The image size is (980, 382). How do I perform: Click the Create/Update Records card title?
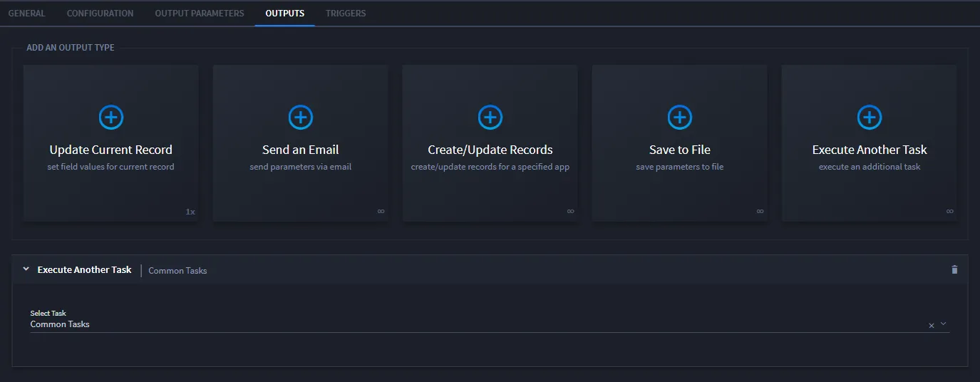[490, 150]
